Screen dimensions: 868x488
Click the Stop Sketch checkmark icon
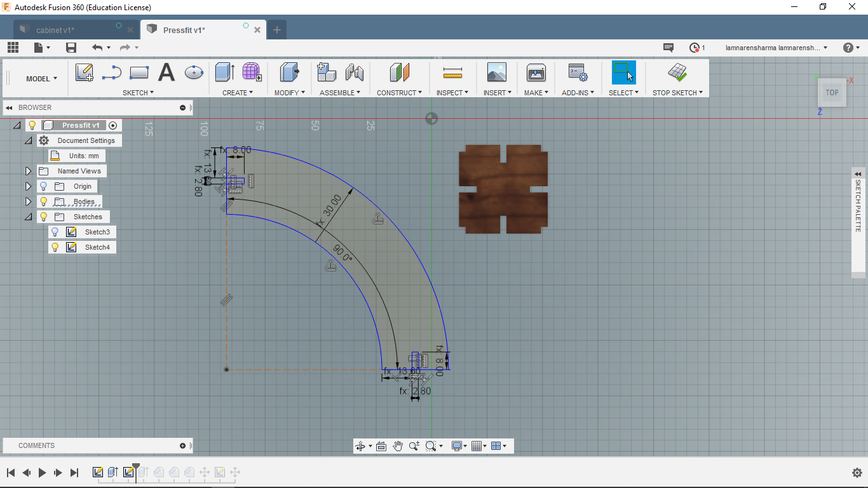click(677, 72)
